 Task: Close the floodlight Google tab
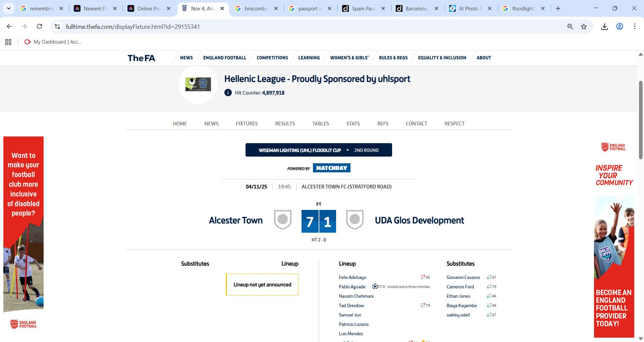point(543,8)
